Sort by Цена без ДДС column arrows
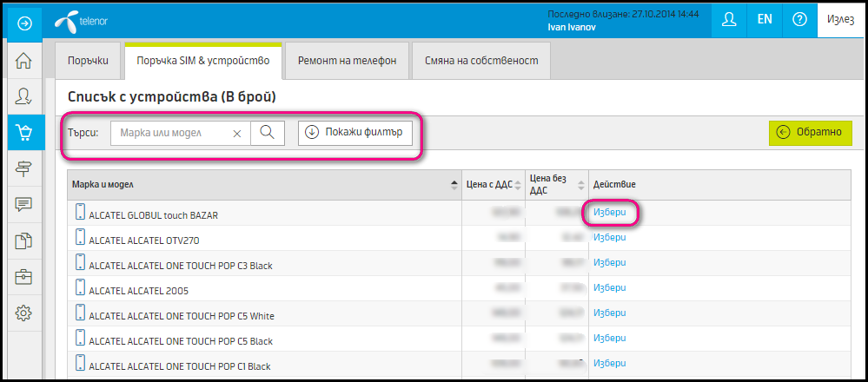Viewport: 868px width, 382px height. pos(580,185)
